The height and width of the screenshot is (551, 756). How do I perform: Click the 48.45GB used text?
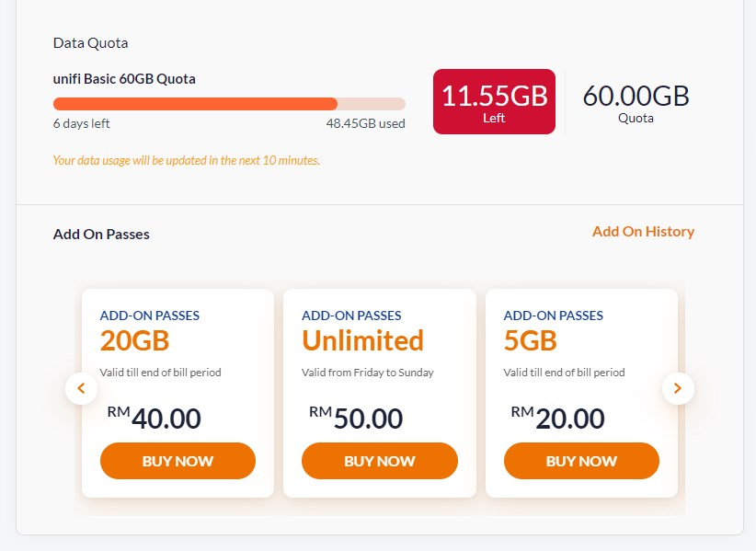click(x=365, y=123)
